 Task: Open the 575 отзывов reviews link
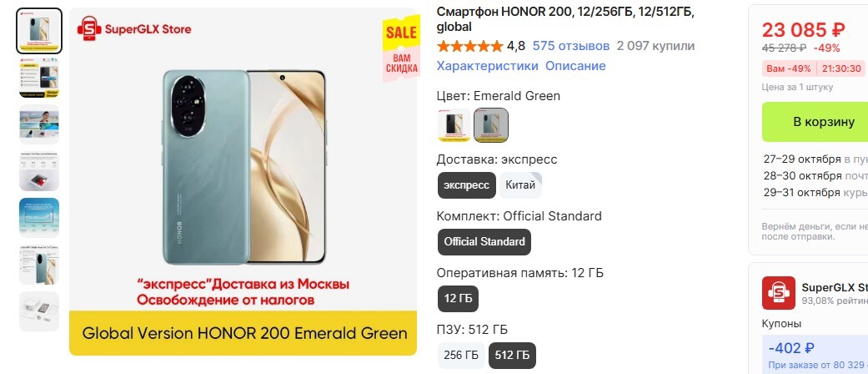pyautogui.click(x=570, y=46)
